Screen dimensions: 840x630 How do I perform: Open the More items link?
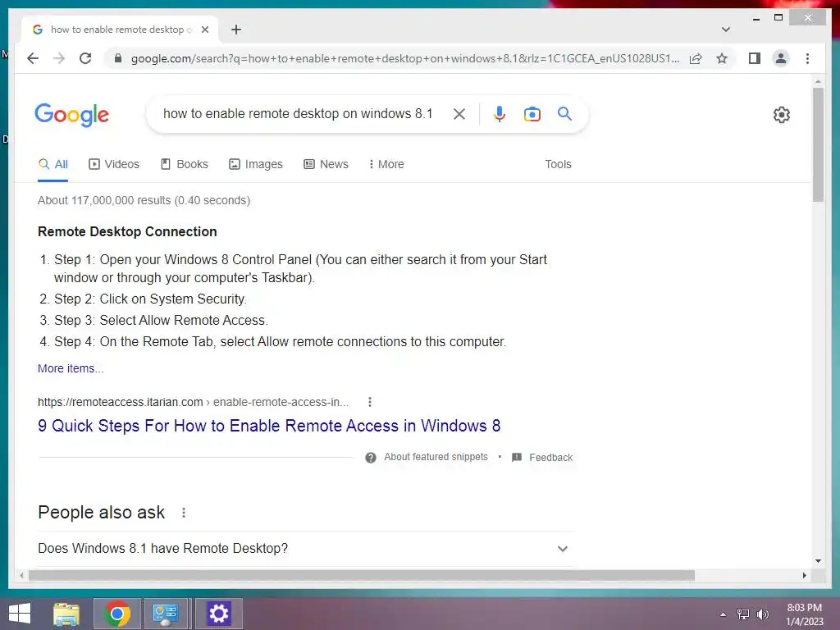pos(71,368)
